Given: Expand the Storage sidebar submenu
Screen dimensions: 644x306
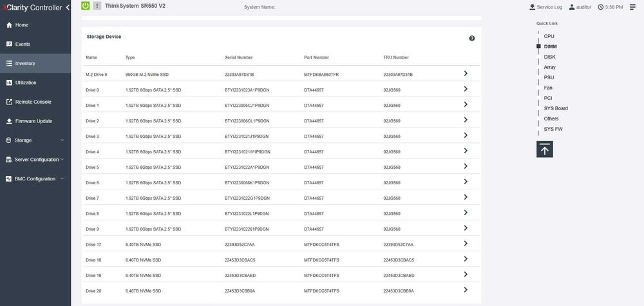Looking at the screenshot, I should (x=35, y=140).
